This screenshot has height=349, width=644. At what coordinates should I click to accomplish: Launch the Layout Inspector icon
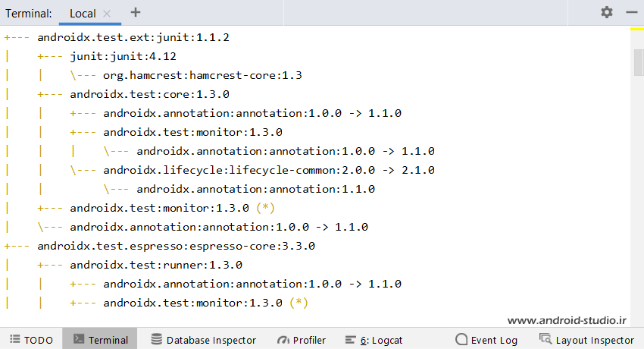click(546, 339)
